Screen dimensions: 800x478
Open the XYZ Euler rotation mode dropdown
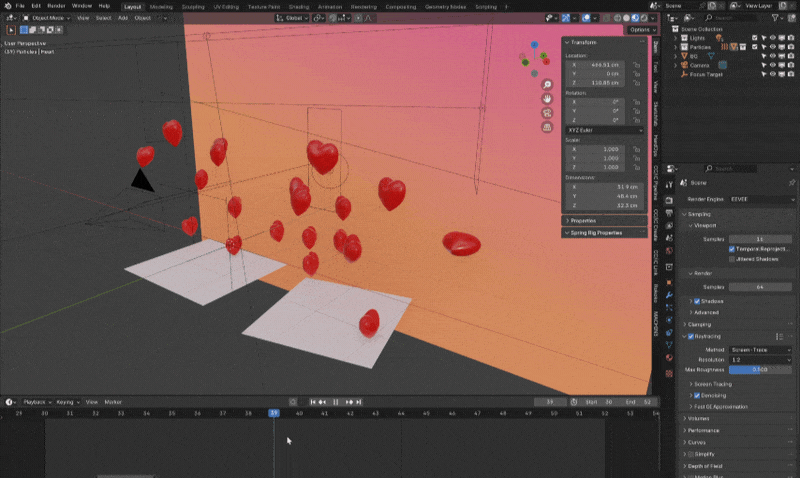click(x=605, y=130)
